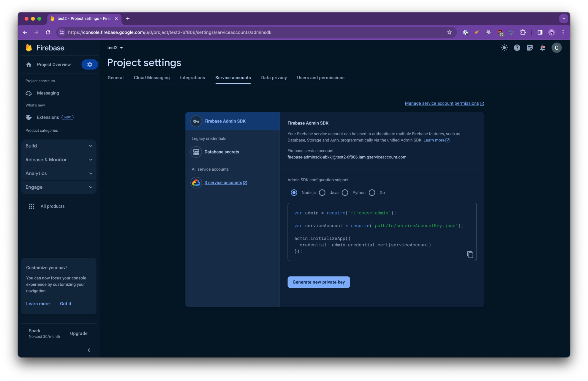Open the test2 project switcher dropdown
This screenshot has height=381, width=588.
(115, 48)
